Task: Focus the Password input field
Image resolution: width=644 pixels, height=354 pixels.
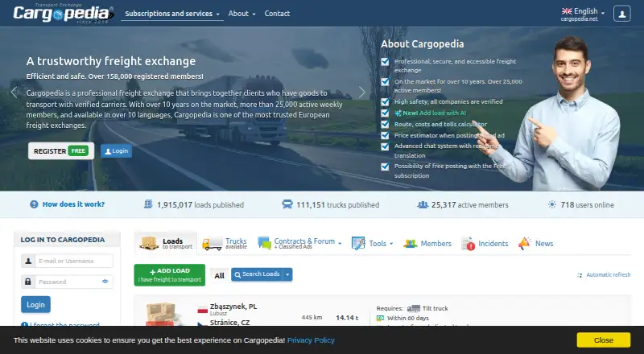Action: point(74,282)
